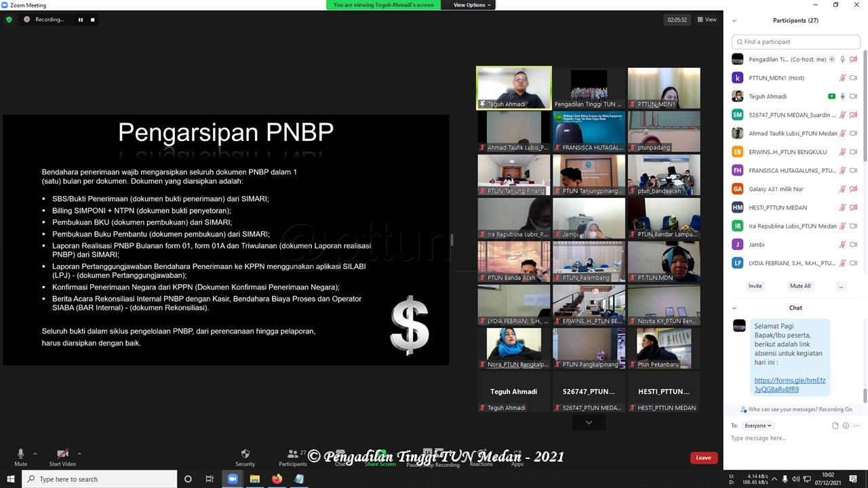Open the Everyone recipient dropdown in chat
868x488 pixels.
tap(757, 426)
